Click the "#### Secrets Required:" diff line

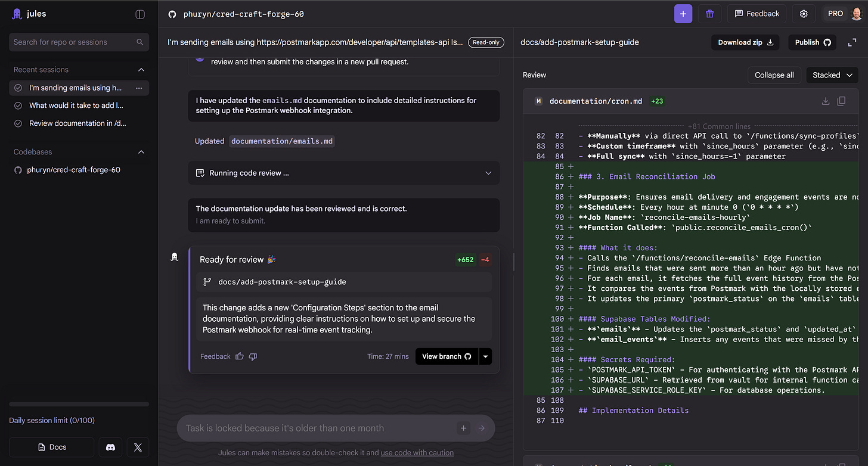tap(627, 360)
